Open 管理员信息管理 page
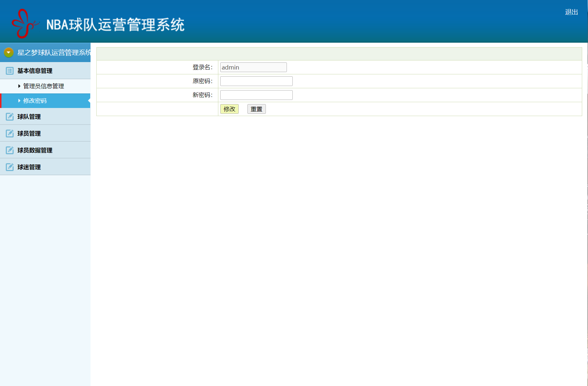The height and width of the screenshot is (386, 588). tap(43, 86)
